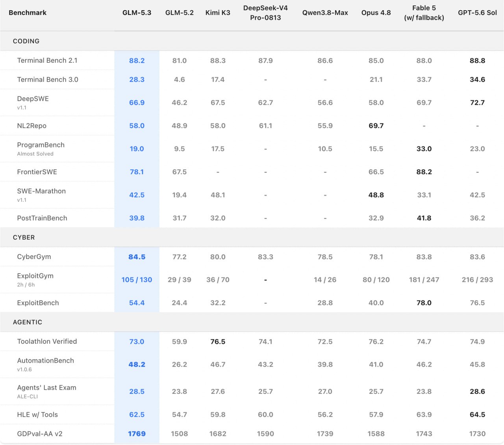Select the 'ExploitGym' row label
This screenshot has width=504, height=445.
click(35, 276)
